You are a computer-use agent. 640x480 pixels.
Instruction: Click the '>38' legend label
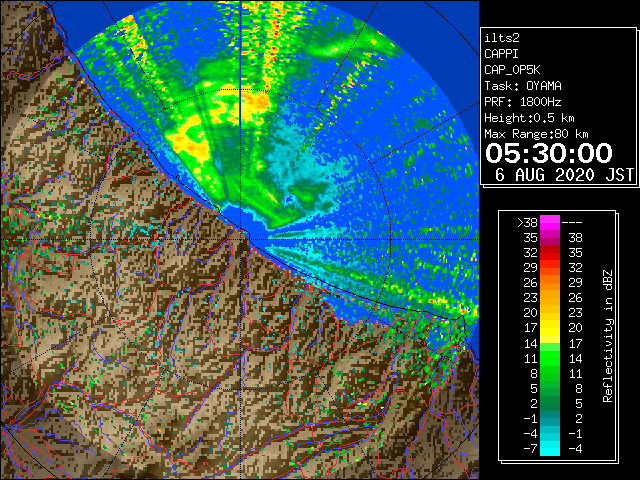click(x=527, y=223)
